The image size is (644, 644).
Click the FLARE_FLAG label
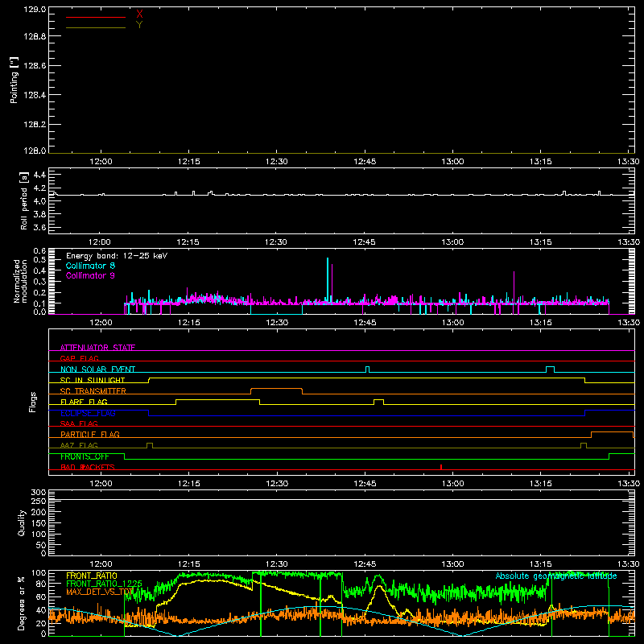click(84, 402)
